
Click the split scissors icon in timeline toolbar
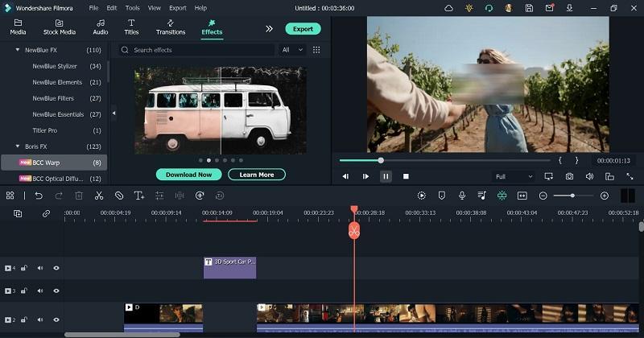tap(99, 196)
